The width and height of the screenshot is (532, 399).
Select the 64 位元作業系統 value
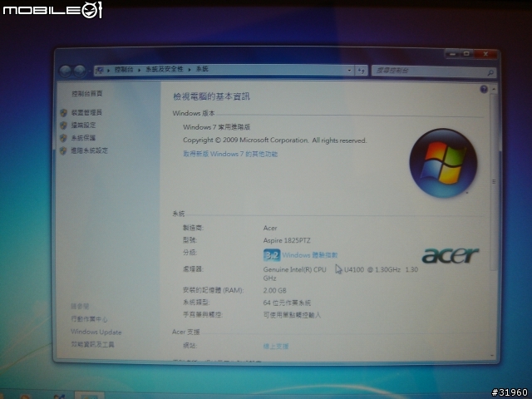coord(287,303)
